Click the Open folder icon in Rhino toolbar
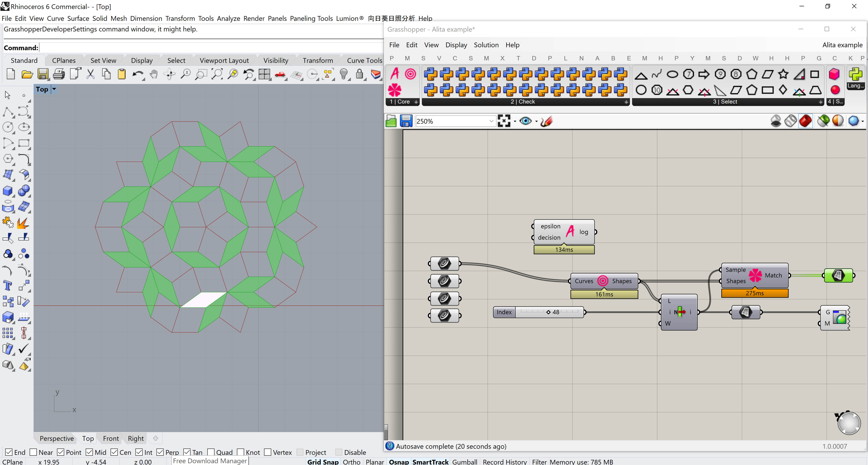The image size is (868, 465). 27,74
